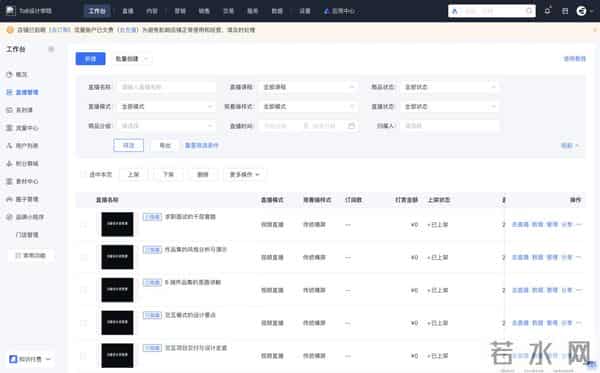600x373 pixels.
Task: Open the 更多操作 dropdown
Action: click(244, 174)
